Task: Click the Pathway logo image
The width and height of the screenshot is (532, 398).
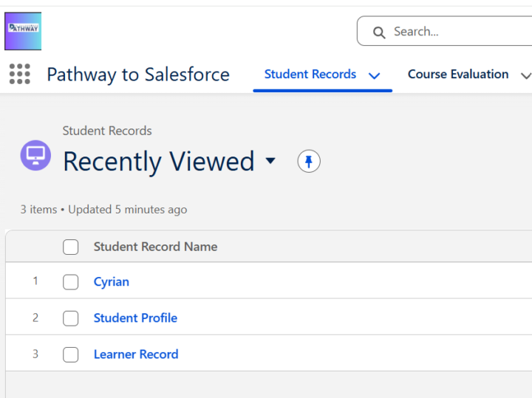Action: (x=23, y=31)
